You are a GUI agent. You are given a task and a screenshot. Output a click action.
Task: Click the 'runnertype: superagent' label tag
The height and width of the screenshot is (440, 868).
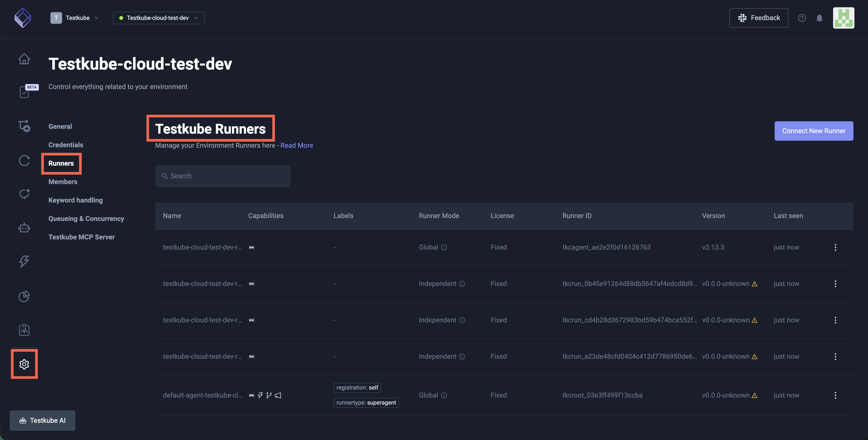pyautogui.click(x=366, y=403)
